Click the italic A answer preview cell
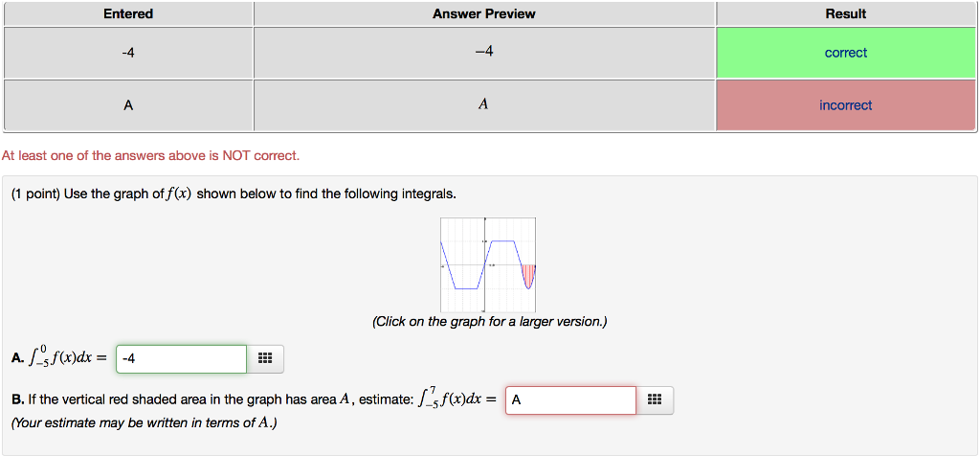The height and width of the screenshot is (456, 980). [x=483, y=105]
